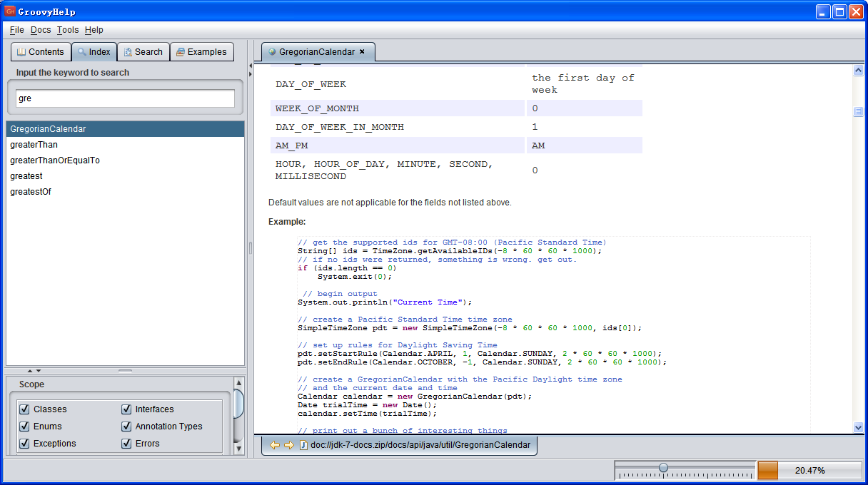Click the document scrollbar down arrow
This screenshot has height=485, width=868.
coord(858,427)
